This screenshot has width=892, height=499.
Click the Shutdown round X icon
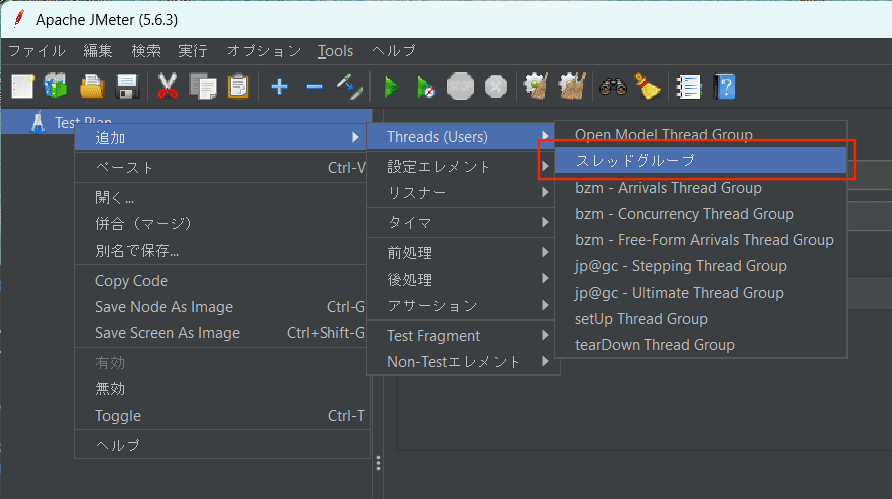(495, 87)
